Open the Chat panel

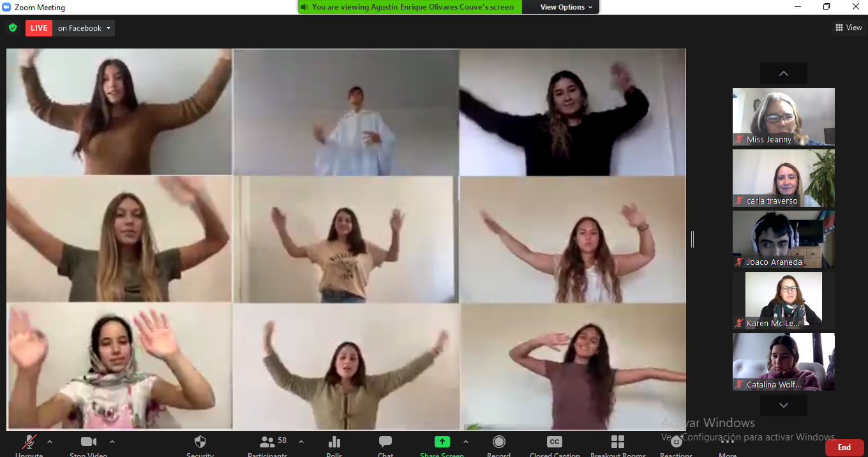pyautogui.click(x=385, y=442)
